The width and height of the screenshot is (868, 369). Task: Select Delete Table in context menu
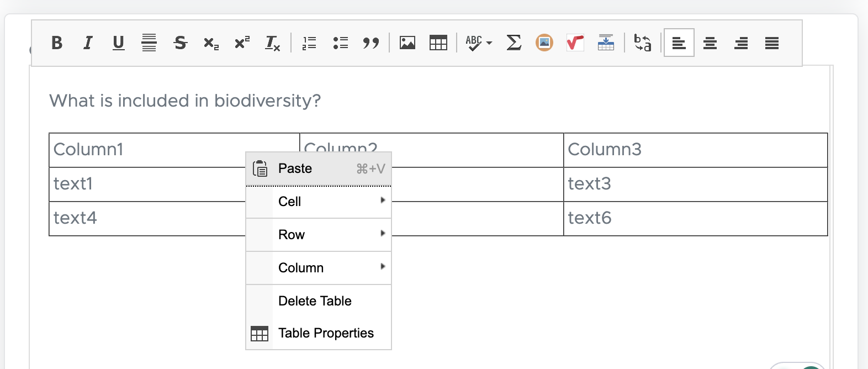point(315,301)
